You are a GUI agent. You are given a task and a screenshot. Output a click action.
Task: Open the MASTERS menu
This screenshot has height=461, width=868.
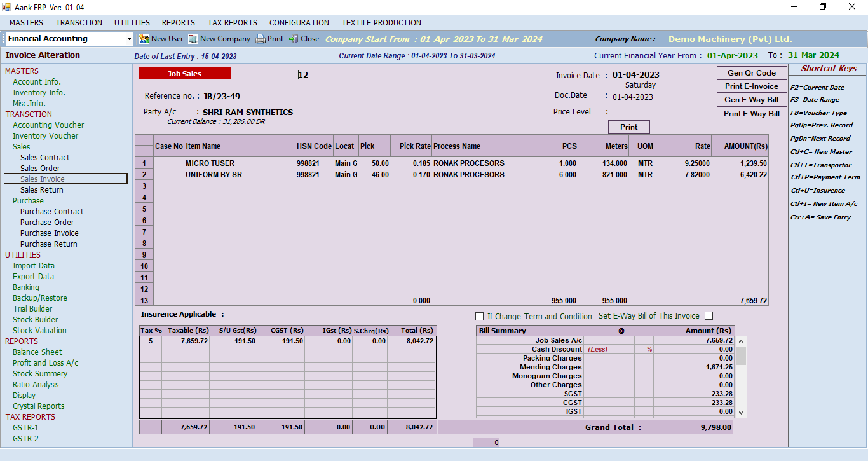(26, 22)
